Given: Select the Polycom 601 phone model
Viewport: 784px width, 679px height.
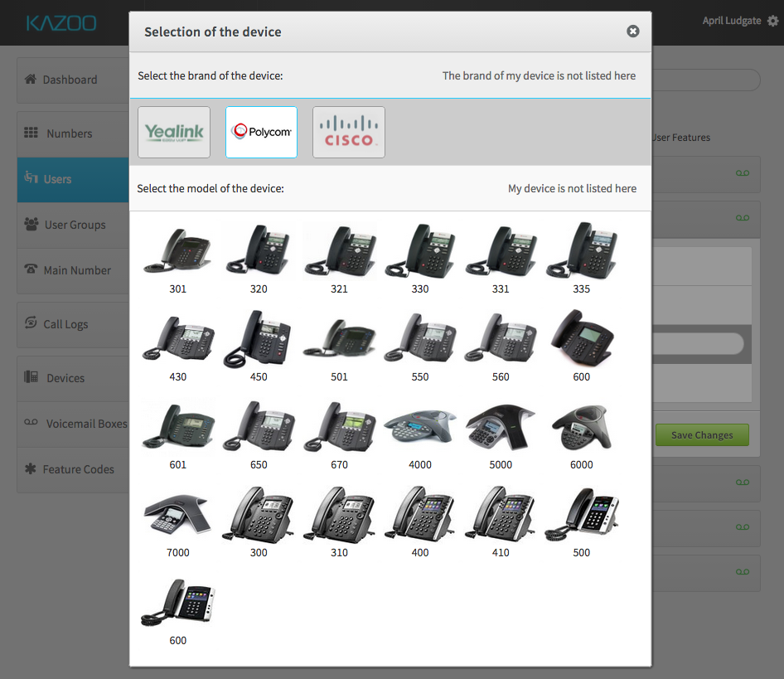Looking at the screenshot, I should 177,434.
